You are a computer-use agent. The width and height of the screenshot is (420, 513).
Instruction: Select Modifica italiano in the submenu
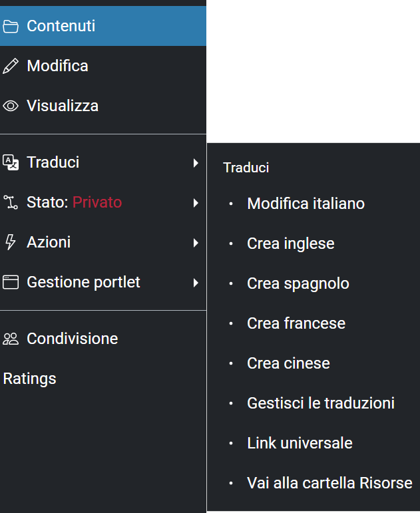[306, 204]
